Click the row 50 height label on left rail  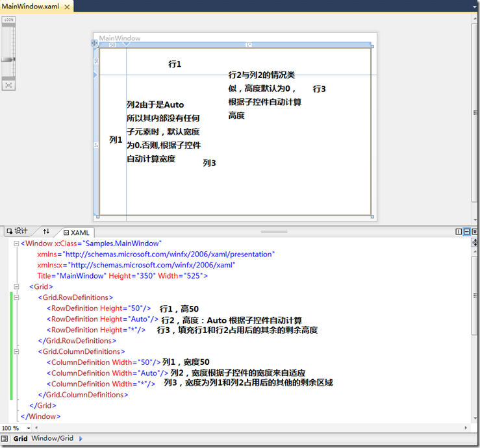tap(96, 61)
